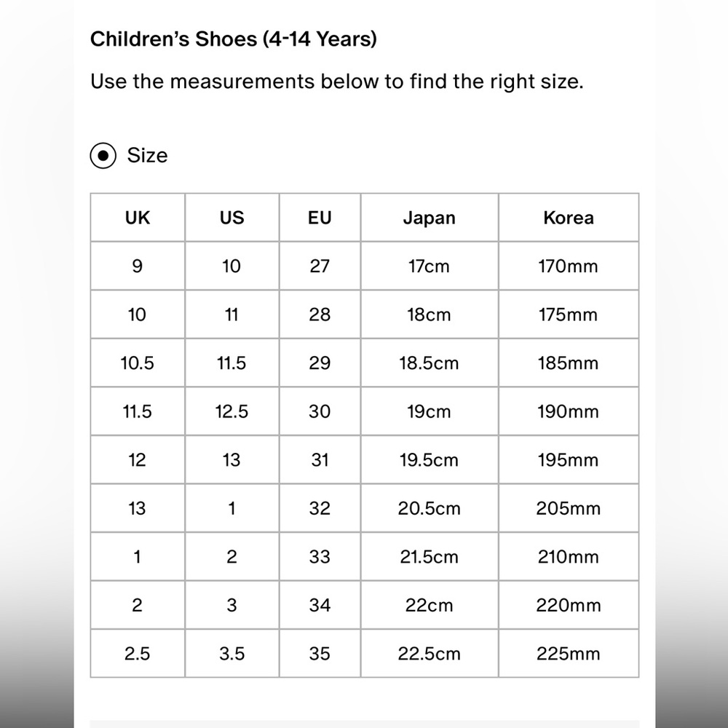The height and width of the screenshot is (728, 728).
Task: Click the Japan column header
Action: click(x=429, y=218)
